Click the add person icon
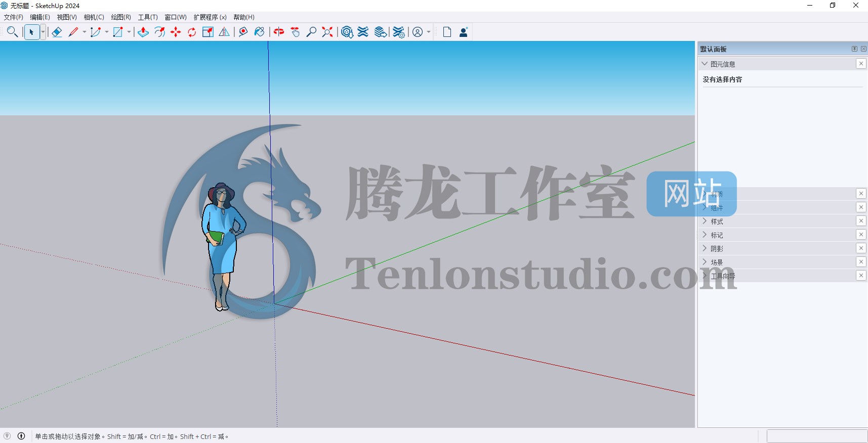Image resolution: width=868 pixels, height=443 pixels. (x=463, y=32)
